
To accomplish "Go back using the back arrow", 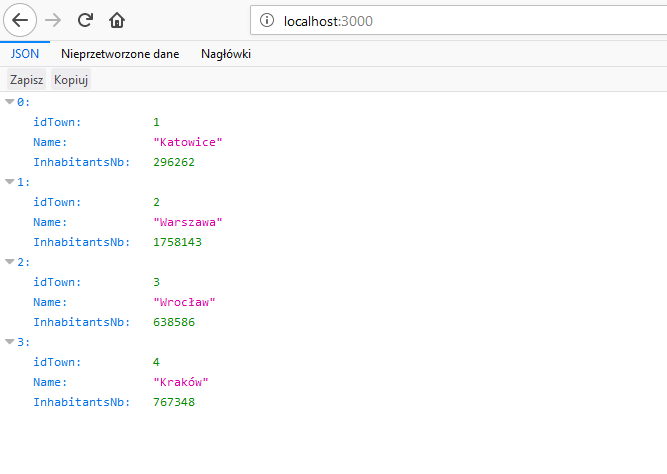I will click(x=20, y=20).
